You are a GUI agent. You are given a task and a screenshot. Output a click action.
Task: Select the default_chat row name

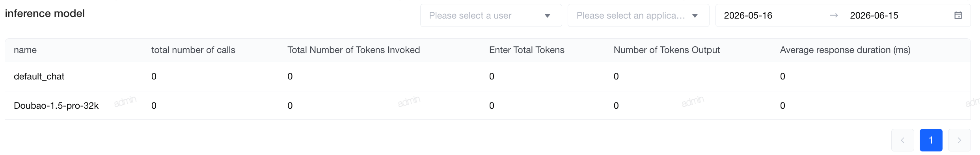point(39,76)
